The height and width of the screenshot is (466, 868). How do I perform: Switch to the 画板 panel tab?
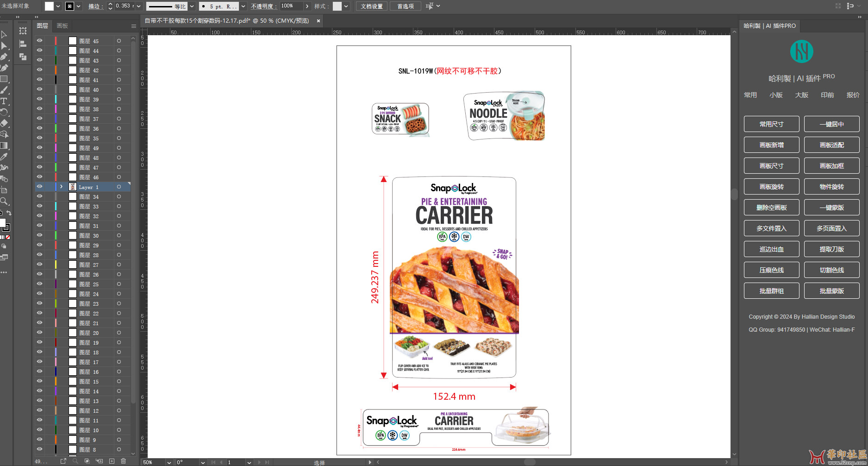pos(62,26)
